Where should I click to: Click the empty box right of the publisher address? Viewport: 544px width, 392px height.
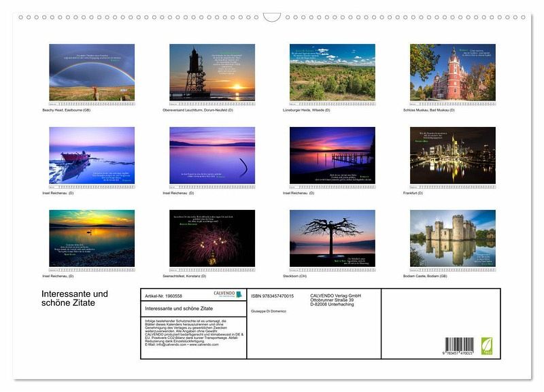click(x=441, y=323)
